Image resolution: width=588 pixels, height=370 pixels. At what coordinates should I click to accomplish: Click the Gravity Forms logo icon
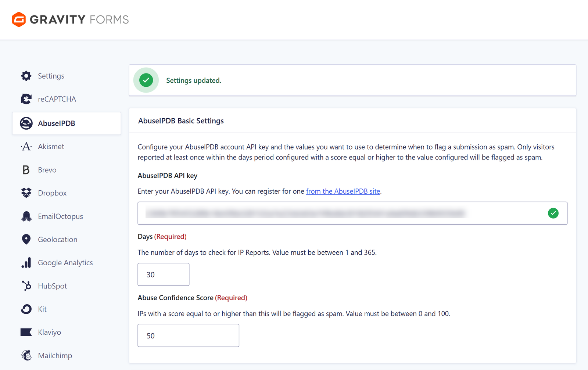(19, 19)
